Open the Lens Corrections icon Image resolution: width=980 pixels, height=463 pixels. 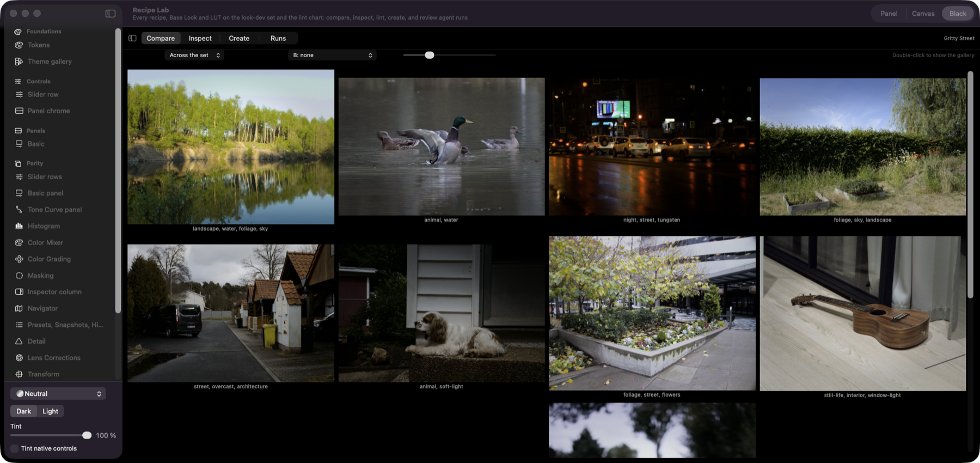click(x=19, y=358)
